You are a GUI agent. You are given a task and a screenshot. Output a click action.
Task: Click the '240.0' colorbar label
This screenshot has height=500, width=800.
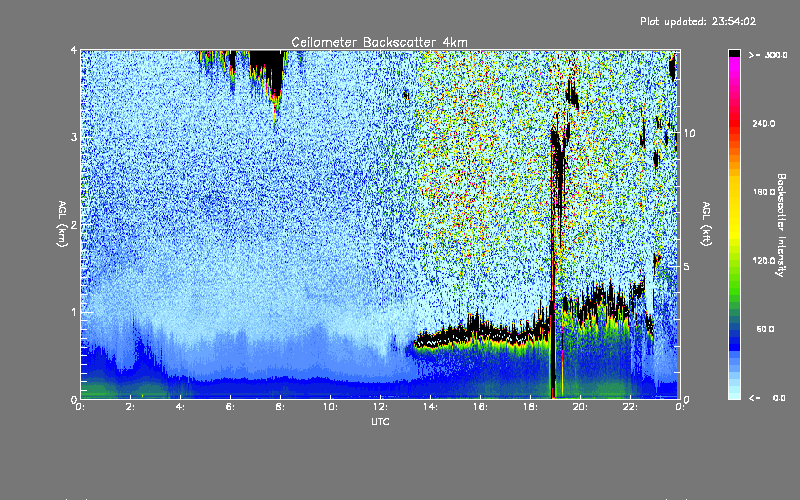[764, 124]
